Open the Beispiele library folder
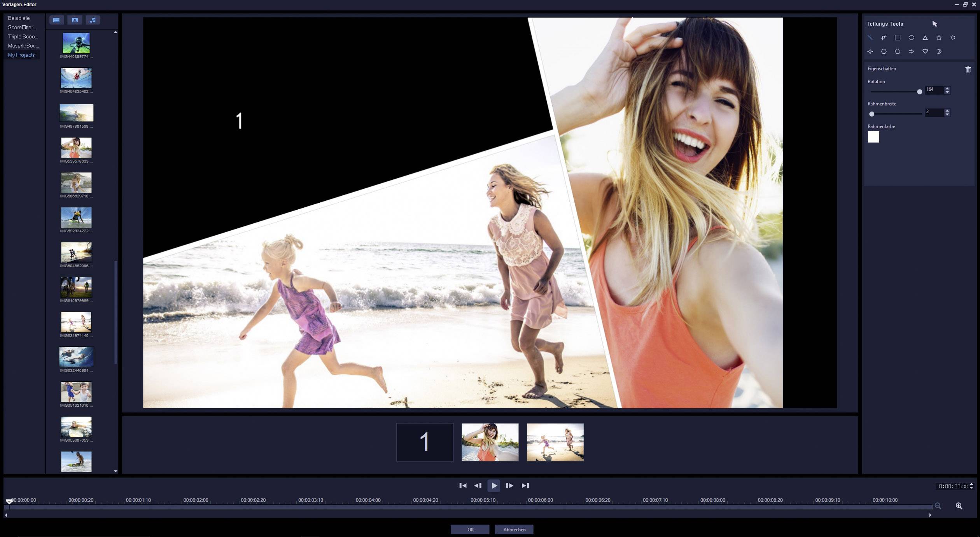 [x=19, y=18]
